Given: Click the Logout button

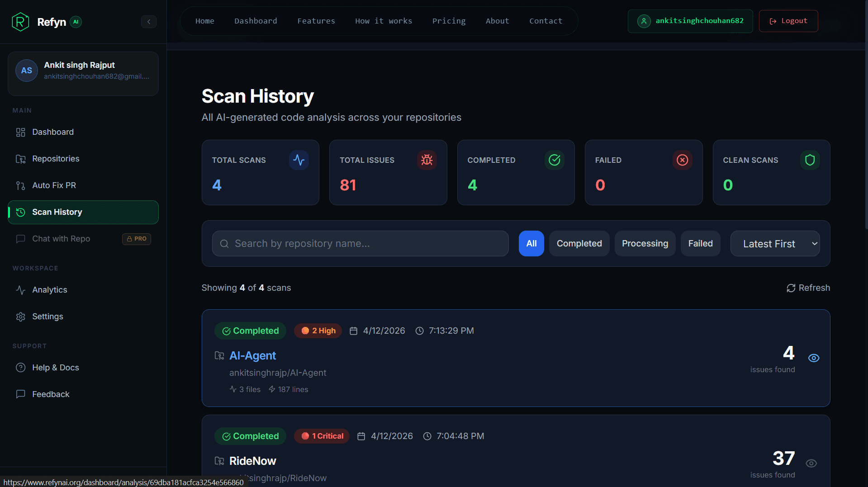Looking at the screenshot, I should coord(788,21).
